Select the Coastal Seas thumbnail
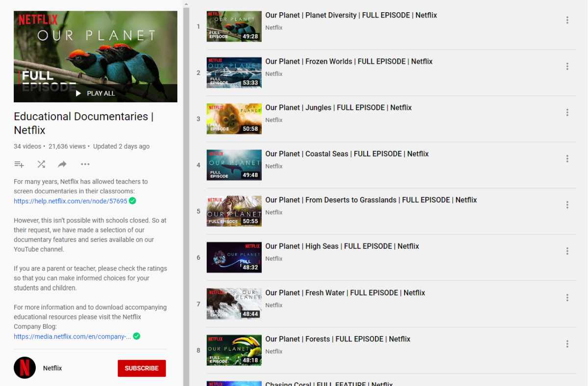This screenshot has width=588, height=386. tap(234, 165)
